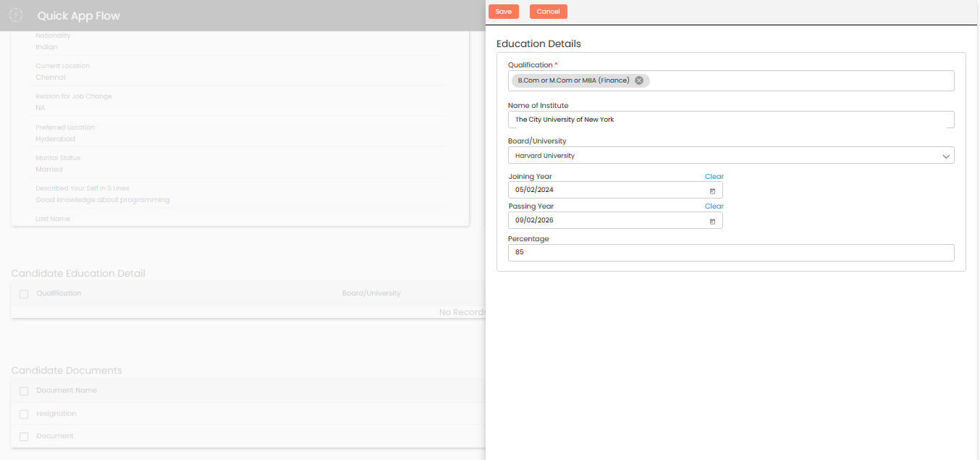The image size is (980, 460).
Task: Open the Joining Year calendar picker
Action: (712, 191)
